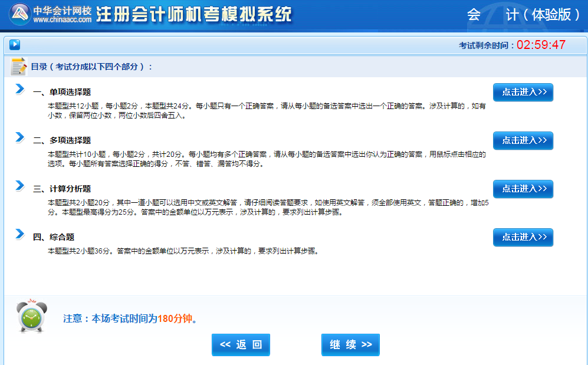
Task: Click the blue play icon in the top bar
Action: click(15, 45)
